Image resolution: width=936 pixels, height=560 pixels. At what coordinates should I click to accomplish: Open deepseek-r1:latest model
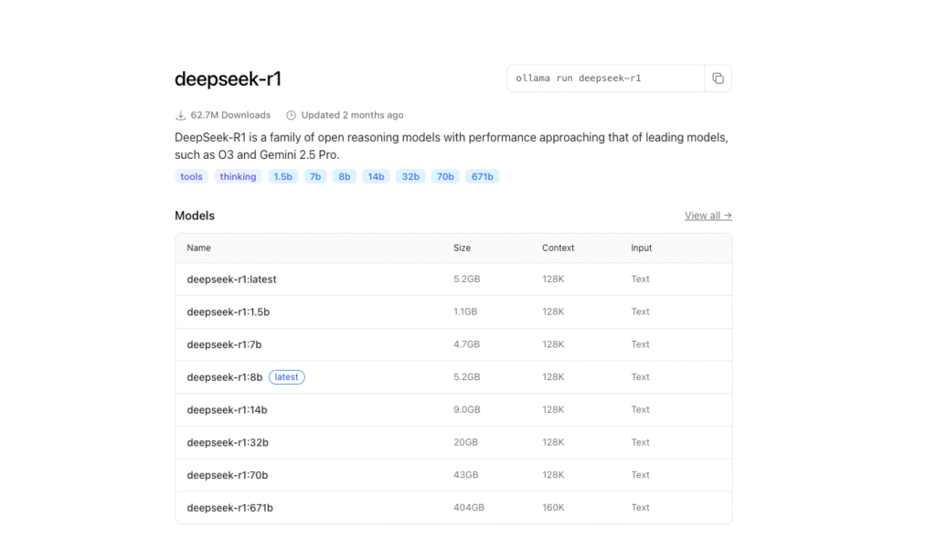[231, 280]
